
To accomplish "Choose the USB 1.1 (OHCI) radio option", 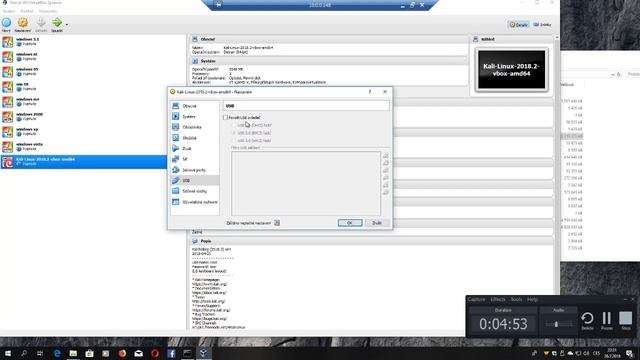I will (x=234, y=125).
